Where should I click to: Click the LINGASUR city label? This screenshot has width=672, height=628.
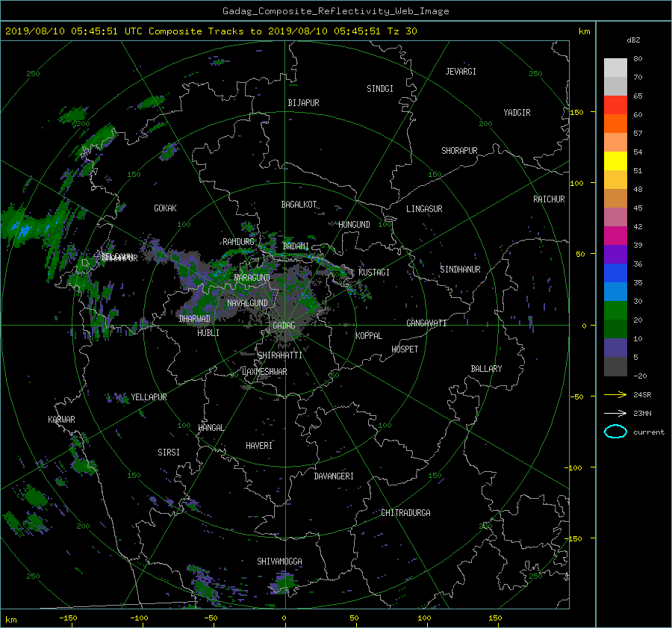click(x=424, y=209)
